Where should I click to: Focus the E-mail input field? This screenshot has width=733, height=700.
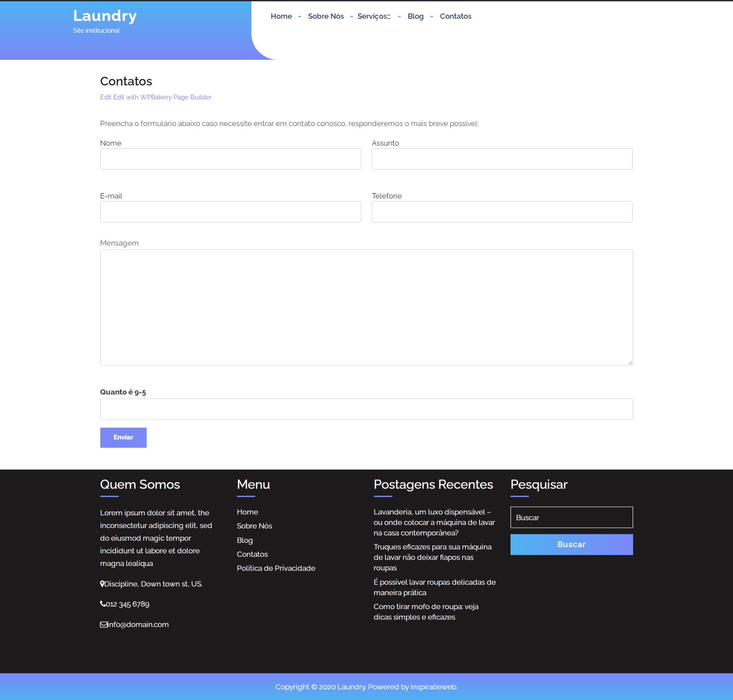coord(230,212)
